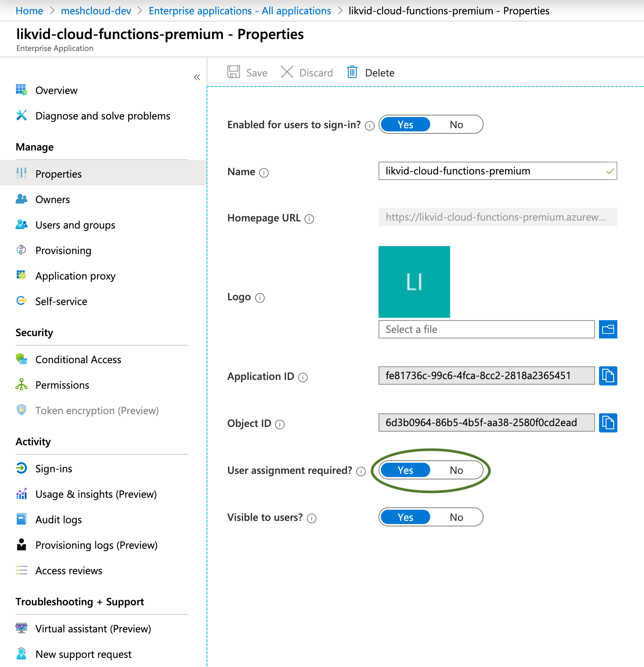The width and height of the screenshot is (644, 667).
Task: Copy the Object ID to clipboard
Action: pyautogui.click(x=608, y=422)
